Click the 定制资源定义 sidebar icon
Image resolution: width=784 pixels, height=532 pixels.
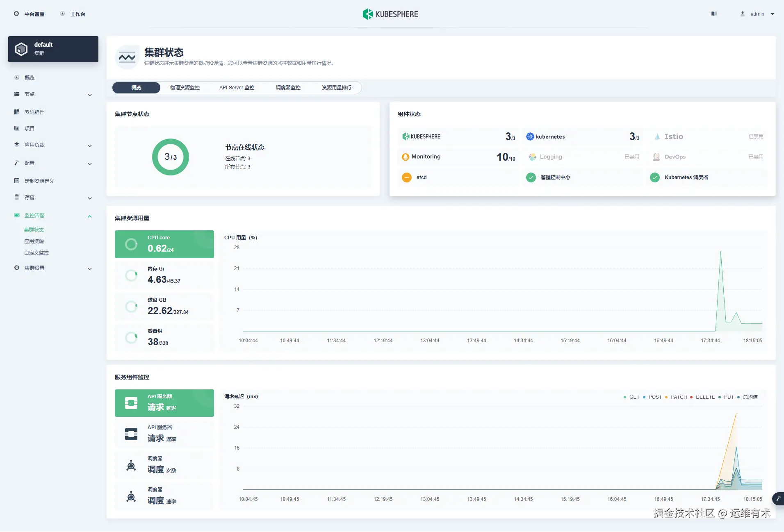tap(16, 180)
